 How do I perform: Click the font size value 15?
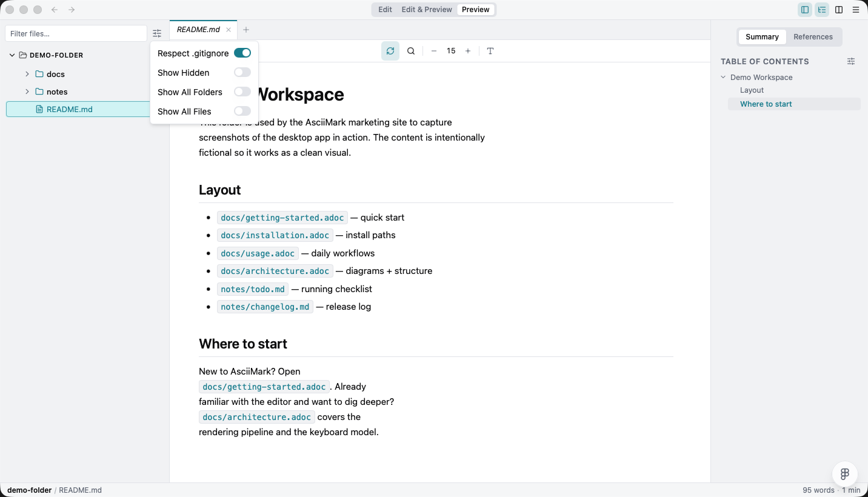point(451,51)
